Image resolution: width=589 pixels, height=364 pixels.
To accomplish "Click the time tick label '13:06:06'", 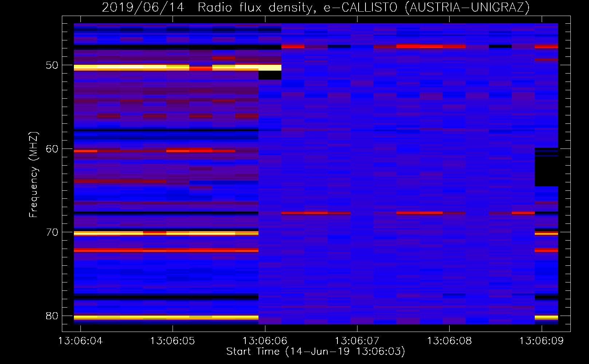I will coord(265,341).
